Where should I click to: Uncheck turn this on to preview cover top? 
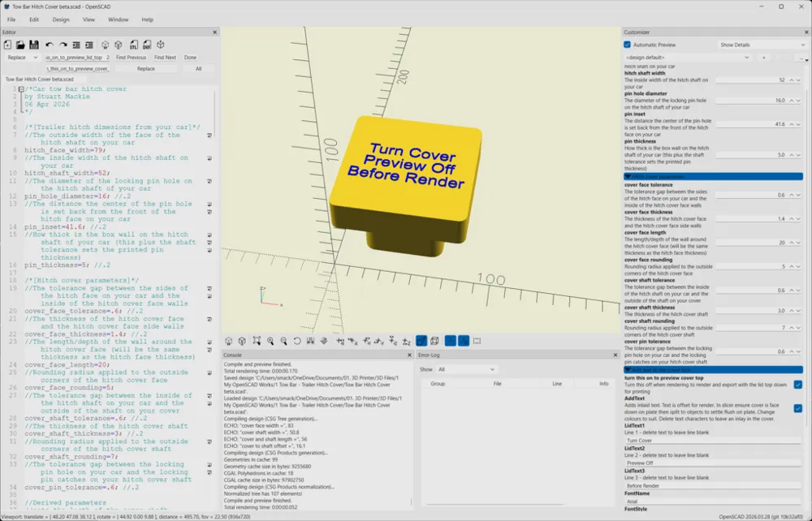[x=798, y=385]
